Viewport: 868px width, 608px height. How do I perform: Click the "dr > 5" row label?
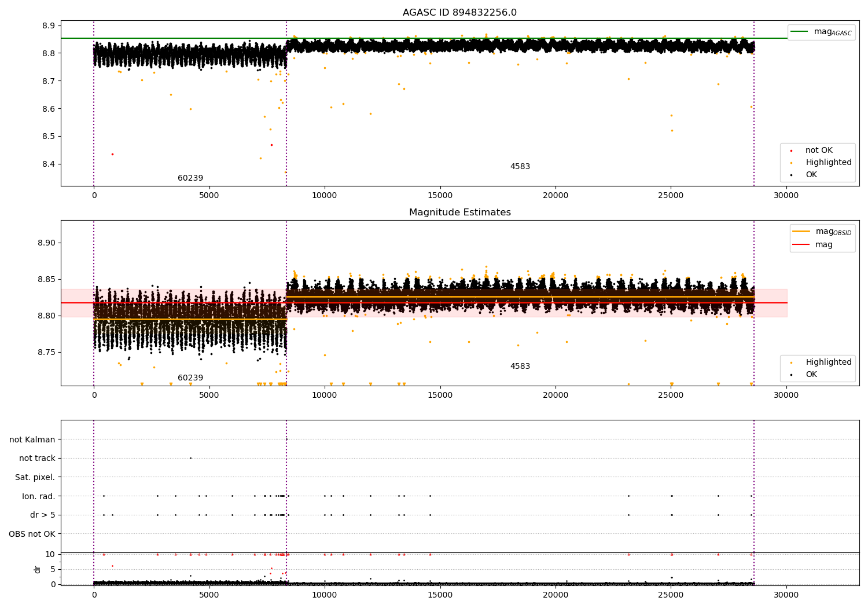pyautogui.click(x=43, y=515)
